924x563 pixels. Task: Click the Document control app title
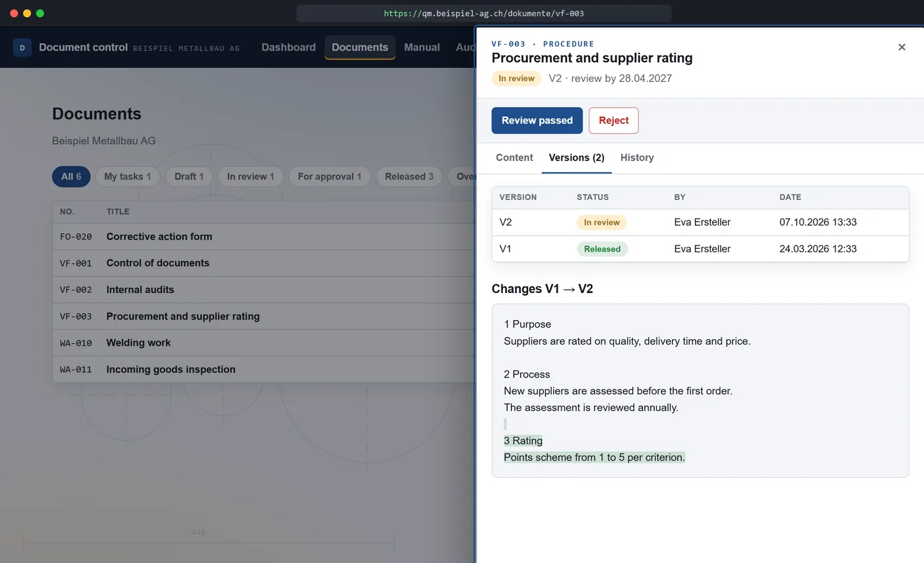coord(83,48)
